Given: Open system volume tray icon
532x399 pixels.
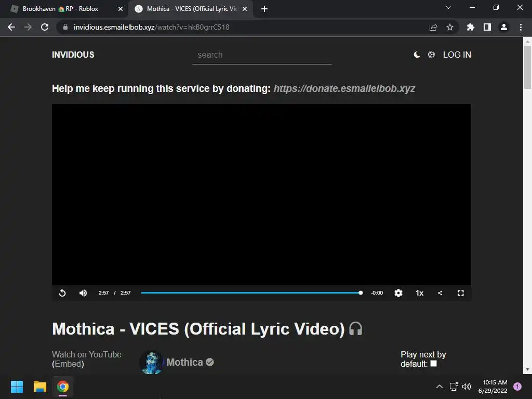Looking at the screenshot, I should [467, 387].
